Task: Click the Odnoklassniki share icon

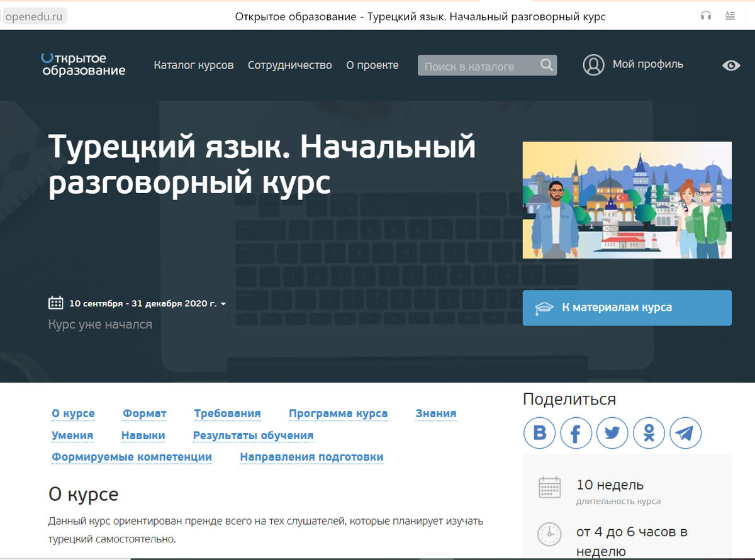Action: [649, 433]
